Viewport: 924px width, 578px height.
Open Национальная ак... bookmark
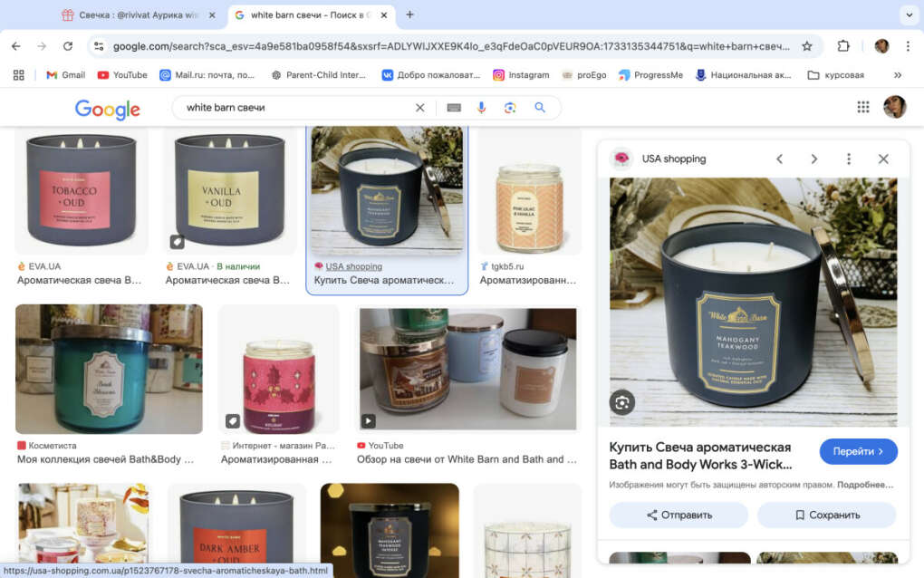[x=743, y=75]
